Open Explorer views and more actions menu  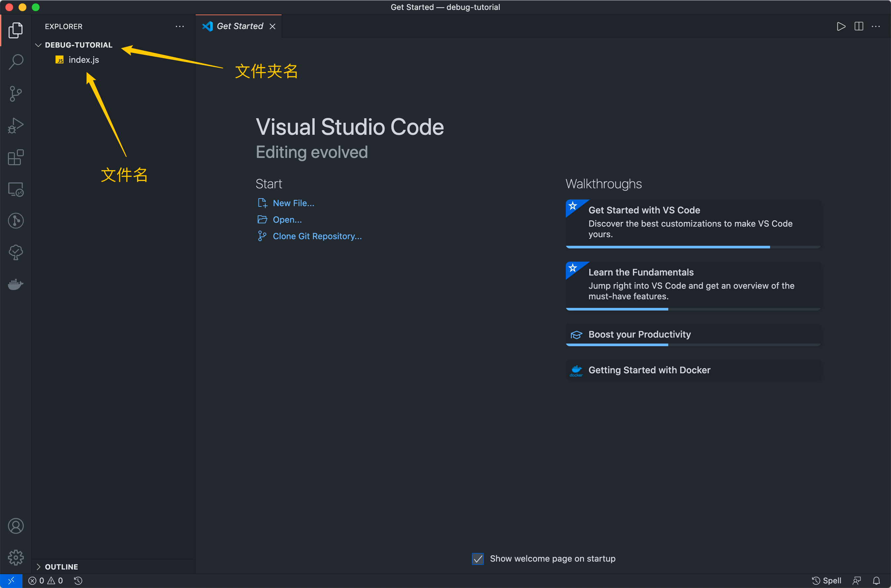pyautogui.click(x=180, y=26)
